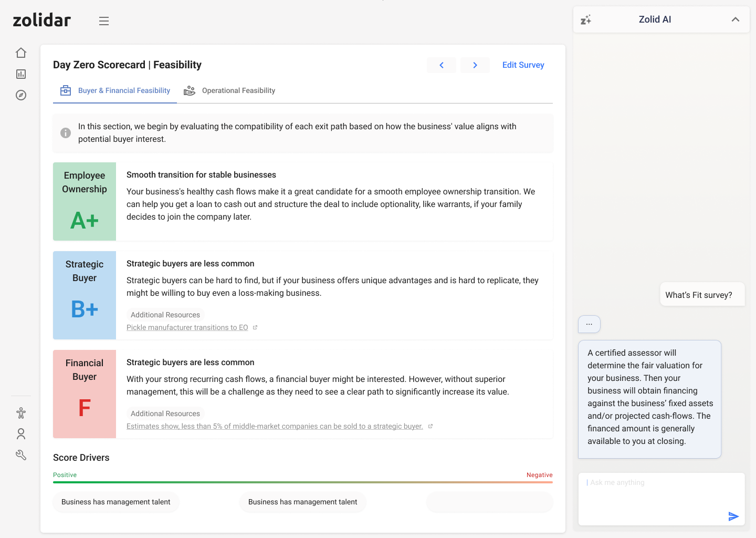Click second Business has management talent chip
This screenshot has width=756, height=538.
coord(303,502)
